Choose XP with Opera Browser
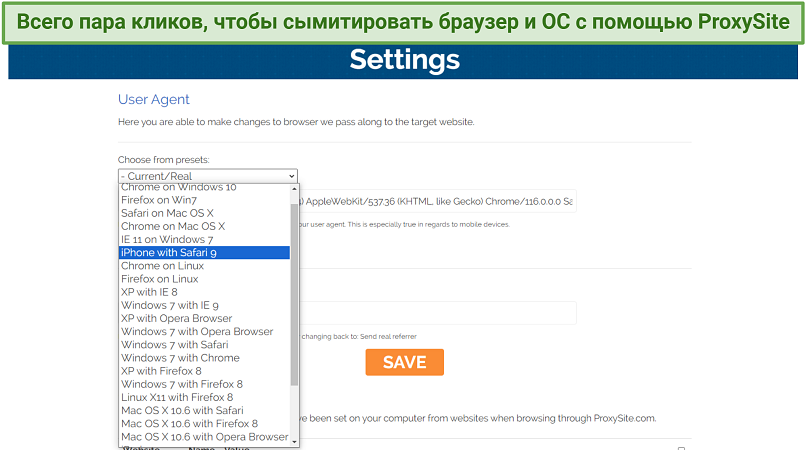Screen dimensions: 806x450 tap(205, 318)
